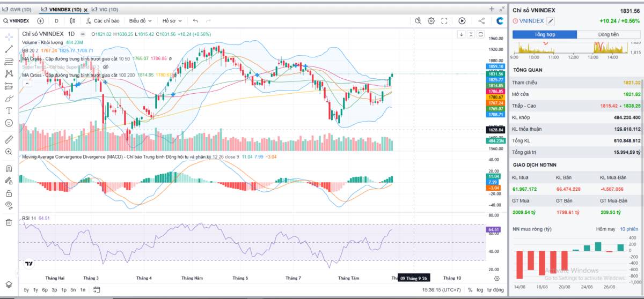Open the Fibonacci retracement tool
644x299 pixels.
coord(9,61)
